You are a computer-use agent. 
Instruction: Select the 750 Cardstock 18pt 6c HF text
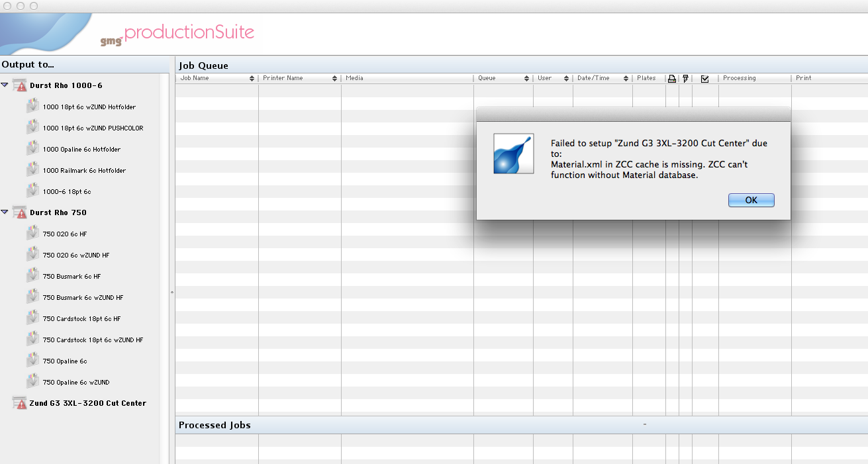(x=81, y=318)
